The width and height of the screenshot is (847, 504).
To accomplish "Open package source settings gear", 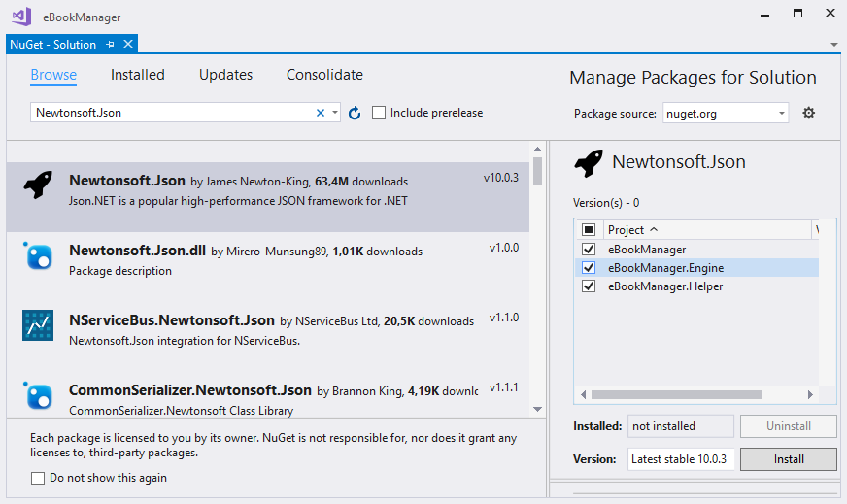I will tap(809, 113).
